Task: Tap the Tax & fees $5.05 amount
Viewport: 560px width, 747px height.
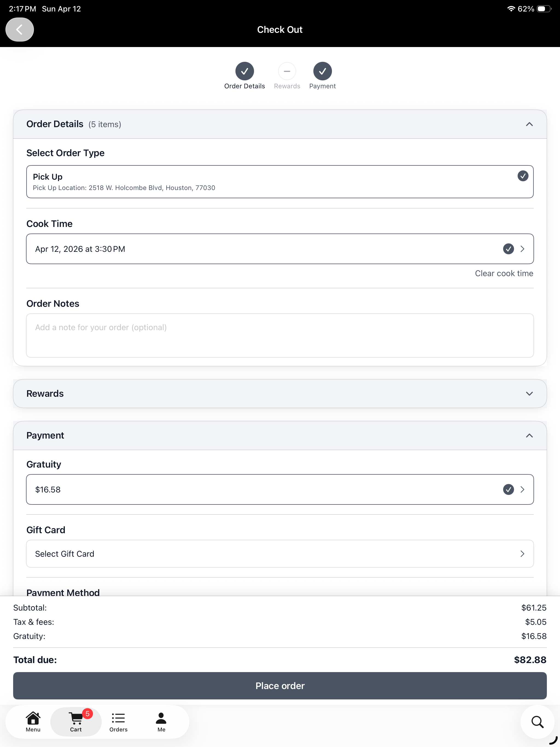Action: (x=536, y=622)
